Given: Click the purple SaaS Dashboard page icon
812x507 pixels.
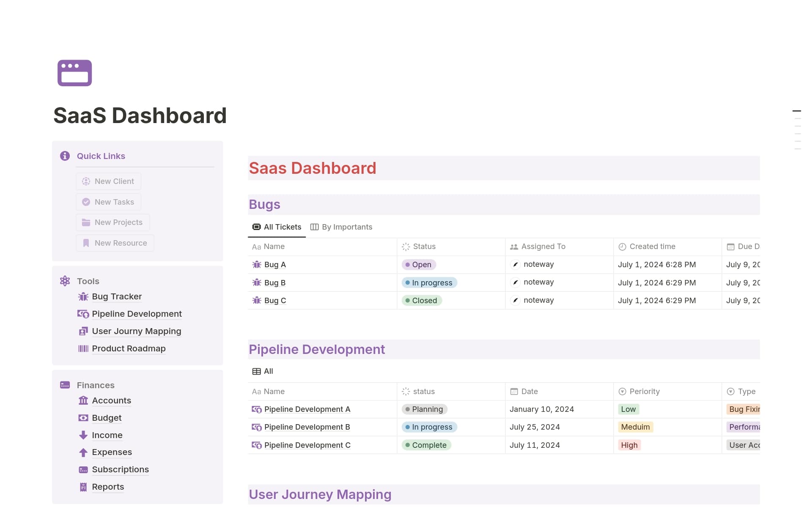Looking at the screenshot, I should point(74,73).
